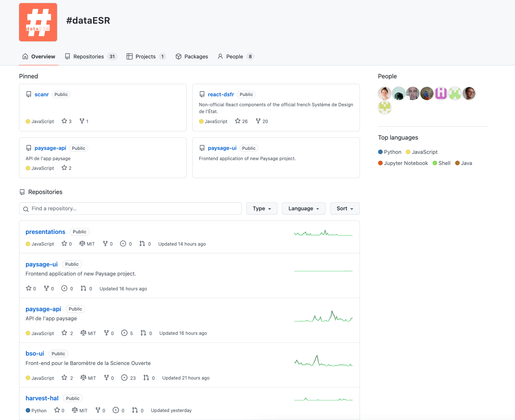Open the Overview tab
The width and height of the screenshot is (515, 420).
(39, 56)
